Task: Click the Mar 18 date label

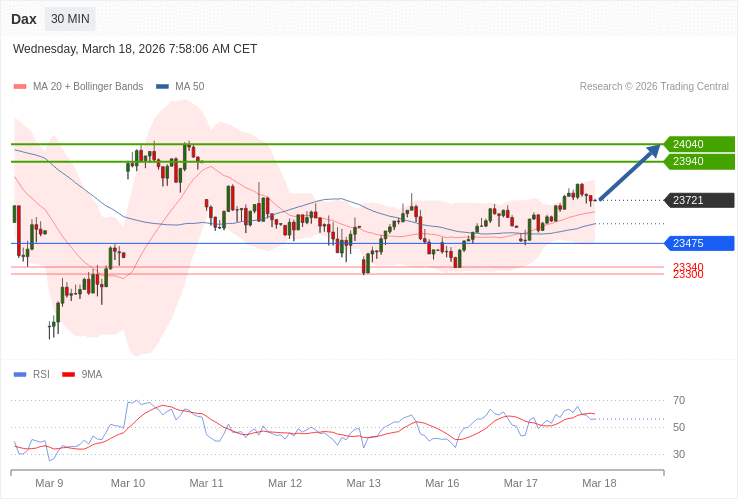Action: tap(599, 483)
